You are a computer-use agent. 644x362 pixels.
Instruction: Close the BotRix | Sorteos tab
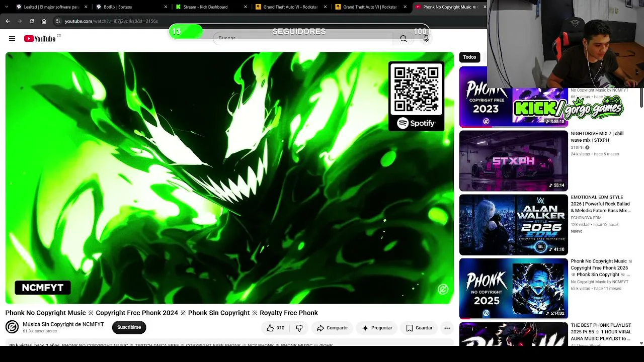coord(166,7)
